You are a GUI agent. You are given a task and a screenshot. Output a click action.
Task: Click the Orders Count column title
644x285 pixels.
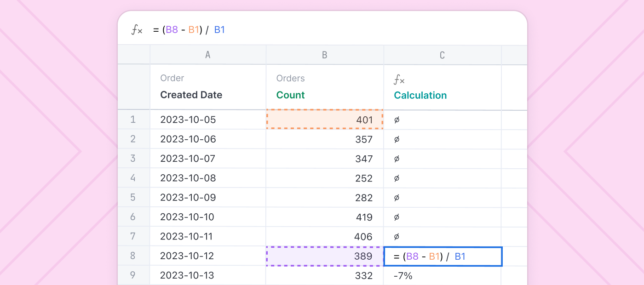(x=290, y=95)
